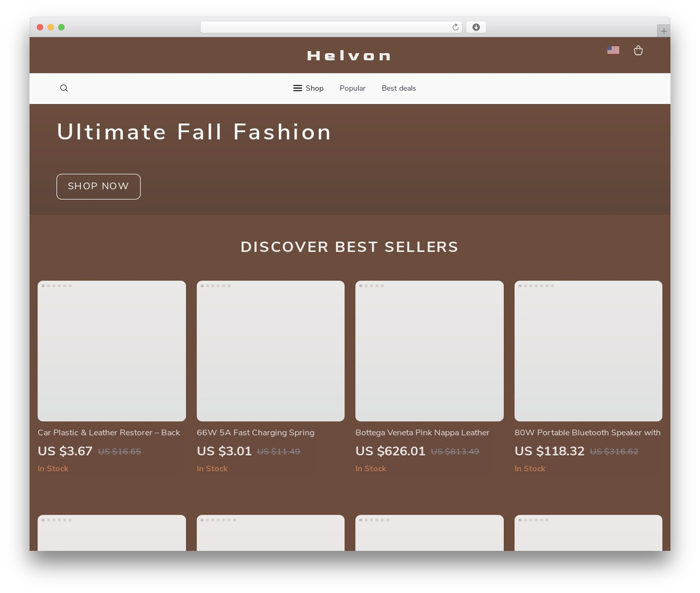Open a new tab with plus button

(x=663, y=31)
